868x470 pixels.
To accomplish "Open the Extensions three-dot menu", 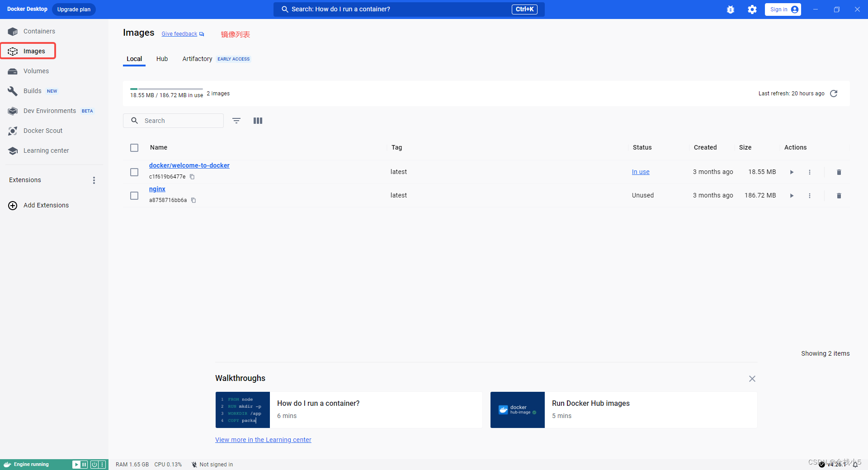I will (x=94, y=180).
